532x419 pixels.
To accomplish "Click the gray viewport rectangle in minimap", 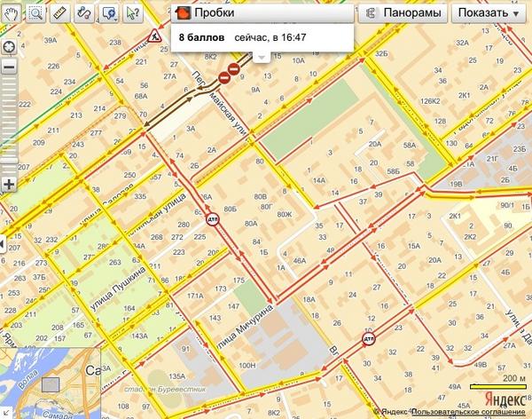I will 51,384.
